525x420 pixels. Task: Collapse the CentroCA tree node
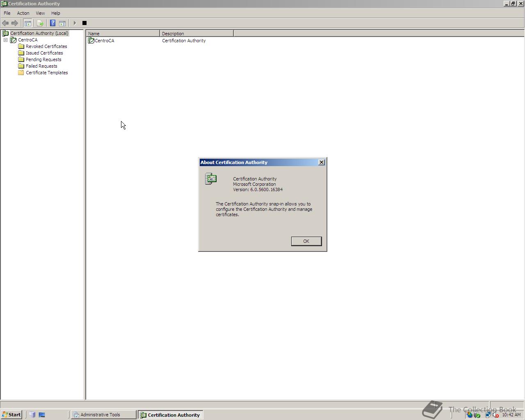pos(5,40)
